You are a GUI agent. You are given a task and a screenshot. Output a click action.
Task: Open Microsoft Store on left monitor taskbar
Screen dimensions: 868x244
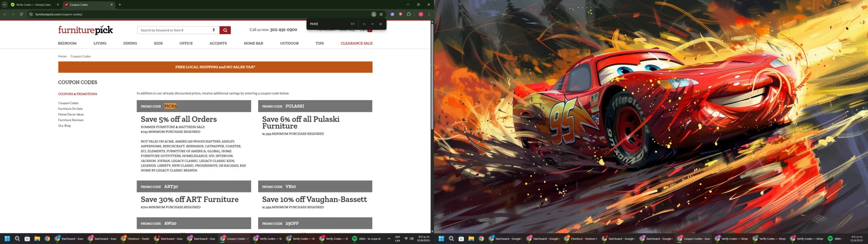tap(27, 238)
